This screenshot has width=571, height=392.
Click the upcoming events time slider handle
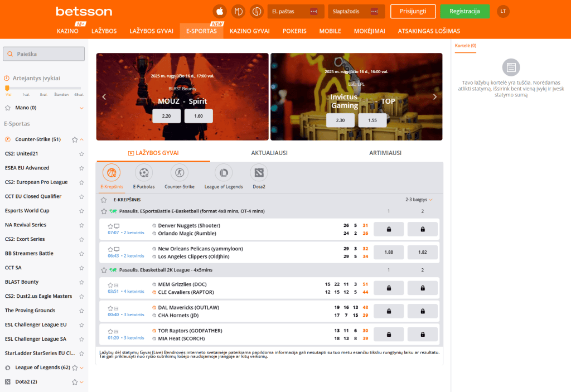(7, 88)
